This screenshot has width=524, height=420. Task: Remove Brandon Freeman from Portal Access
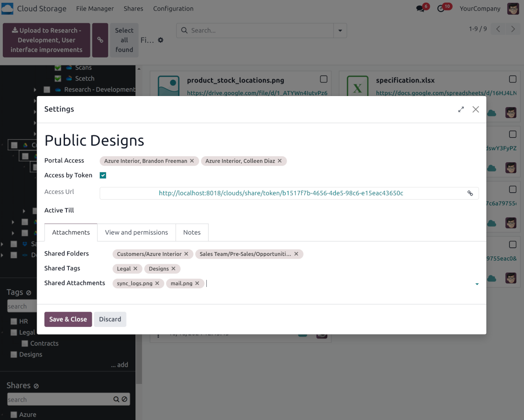point(192,161)
